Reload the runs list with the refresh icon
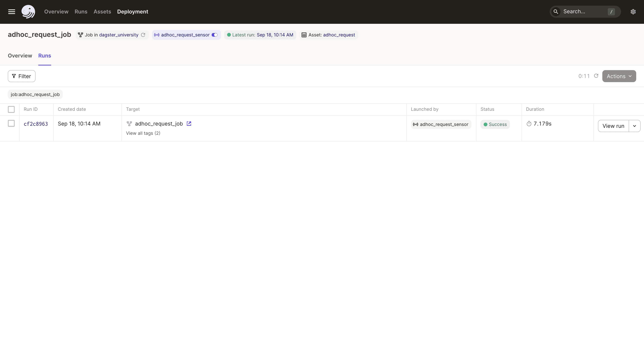The width and height of the screenshot is (644, 342). point(596,76)
